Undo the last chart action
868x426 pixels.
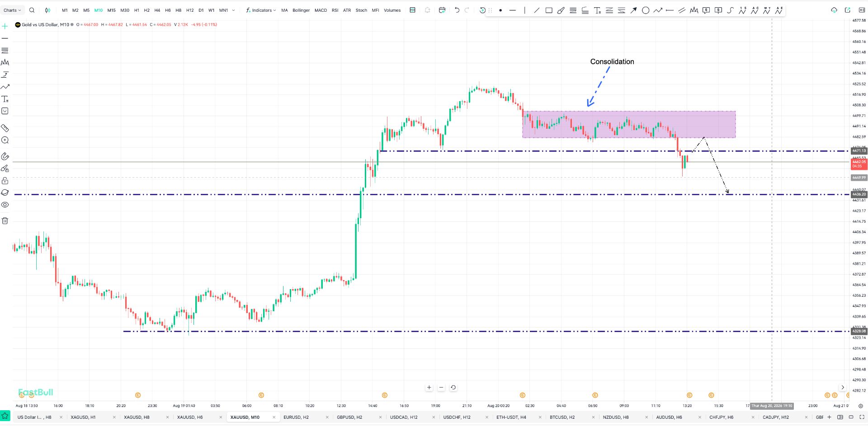coord(457,10)
